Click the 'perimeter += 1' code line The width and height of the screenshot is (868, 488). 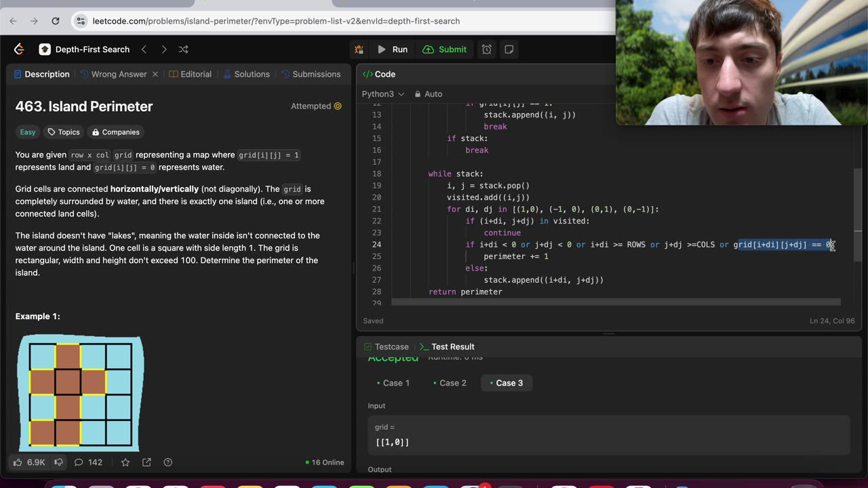pyautogui.click(x=516, y=256)
